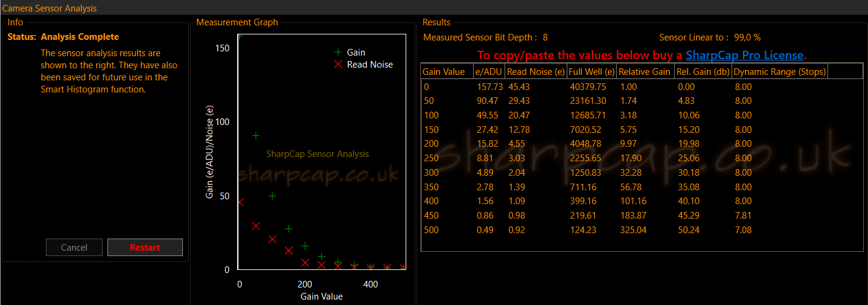Click e/ADU value 0.86
The height and width of the screenshot is (305, 868).
coord(485,216)
